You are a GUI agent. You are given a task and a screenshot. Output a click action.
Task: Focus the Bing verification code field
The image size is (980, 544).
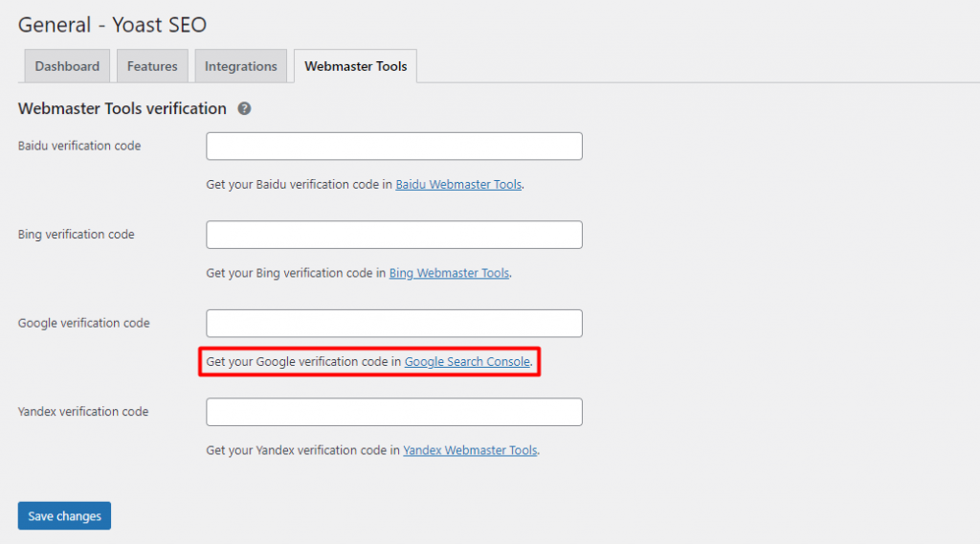click(394, 235)
